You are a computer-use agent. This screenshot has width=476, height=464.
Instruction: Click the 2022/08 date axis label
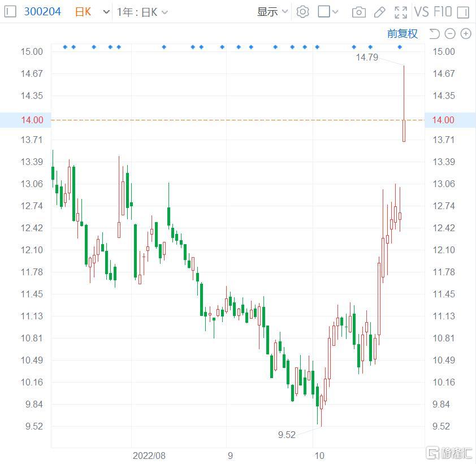pyautogui.click(x=149, y=456)
